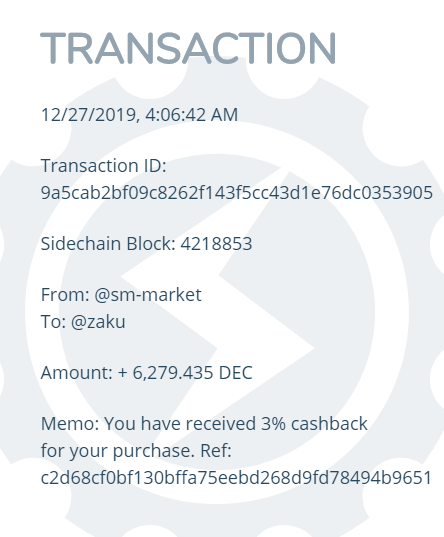Select the date 12/27/2019 timestamp
This screenshot has width=444, height=537.
(x=88, y=115)
